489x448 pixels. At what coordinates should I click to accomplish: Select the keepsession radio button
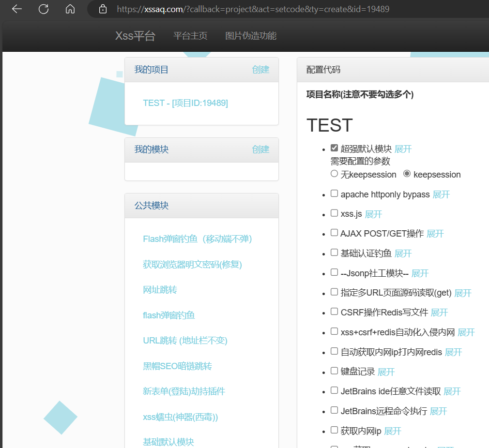(407, 174)
